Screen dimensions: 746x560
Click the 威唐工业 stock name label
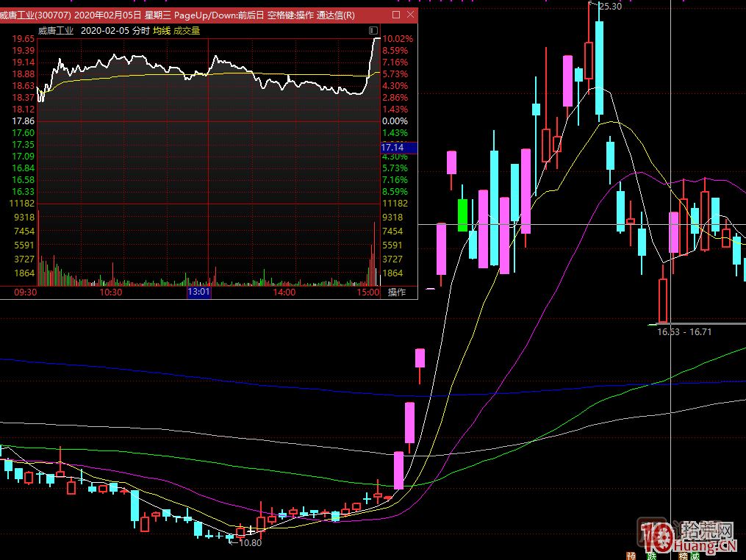pos(57,31)
